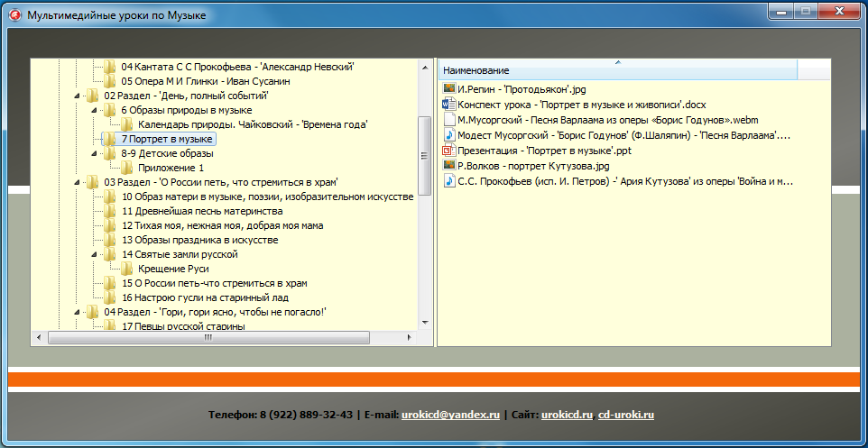The width and height of the screenshot is (868, 448).
Task: Close the 'Мультимедийные уроки по Музыке' window
Action: tap(839, 11)
